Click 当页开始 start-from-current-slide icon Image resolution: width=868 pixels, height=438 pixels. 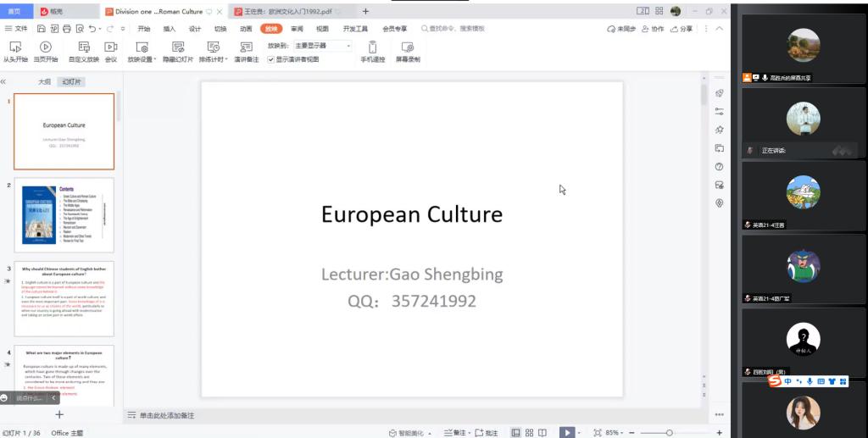[46, 47]
